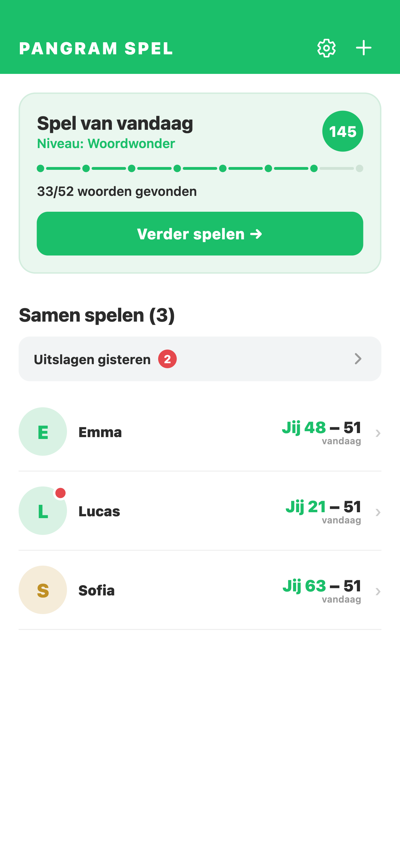400x868 pixels.
Task: Tap the plus icon to add game
Action: [x=364, y=48]
